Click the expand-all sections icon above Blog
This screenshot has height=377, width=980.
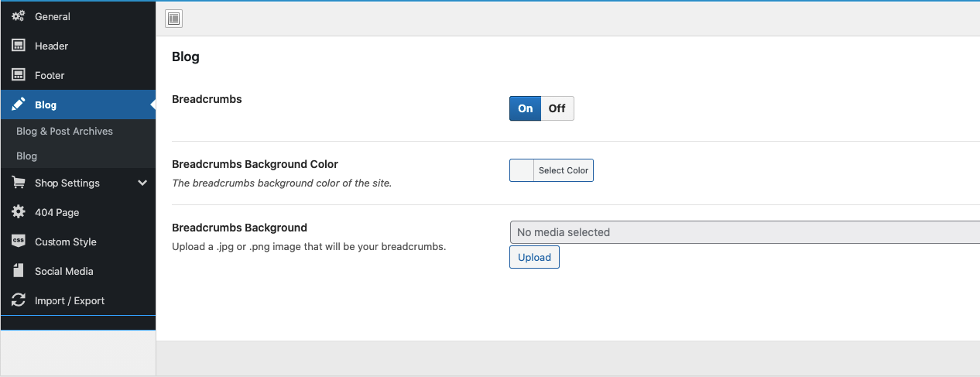pos(174,19)
